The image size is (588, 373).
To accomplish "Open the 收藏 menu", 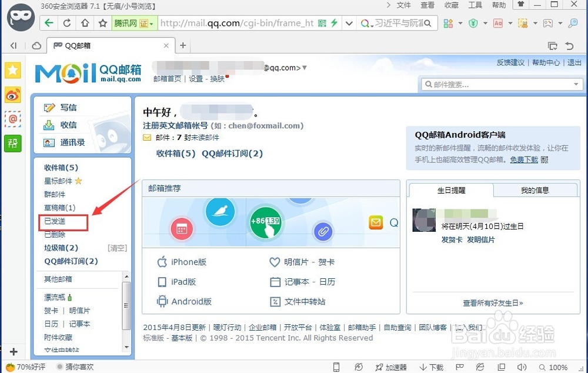I will tap(452, 5).
